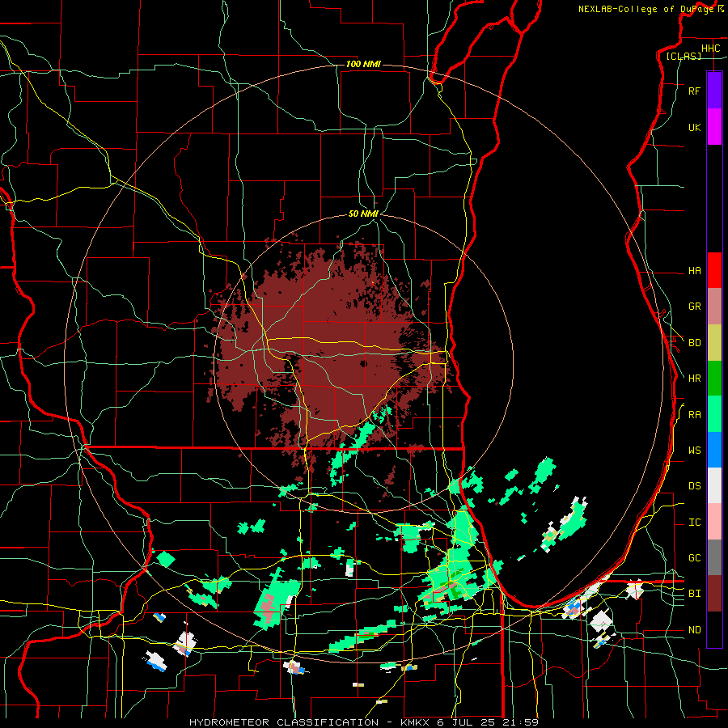Click the '[CLAS]' label
Screen dimensions: 728x728
click(x=684, y=57)
